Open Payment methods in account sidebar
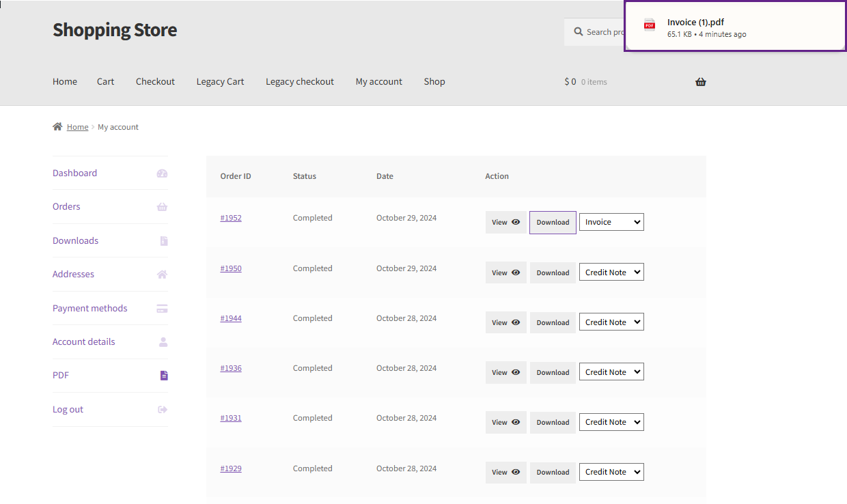This screenshot has height=504, width=847. point(89,308)
